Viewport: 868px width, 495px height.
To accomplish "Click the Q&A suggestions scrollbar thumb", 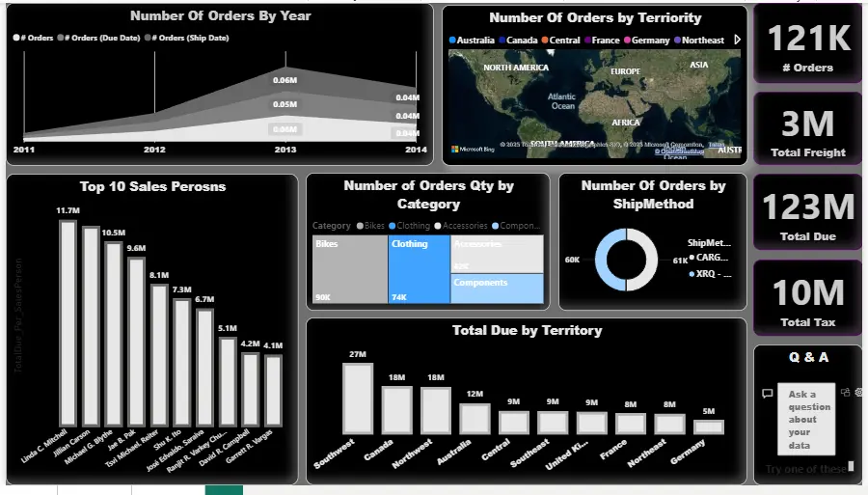I will (x=851, y=466).
